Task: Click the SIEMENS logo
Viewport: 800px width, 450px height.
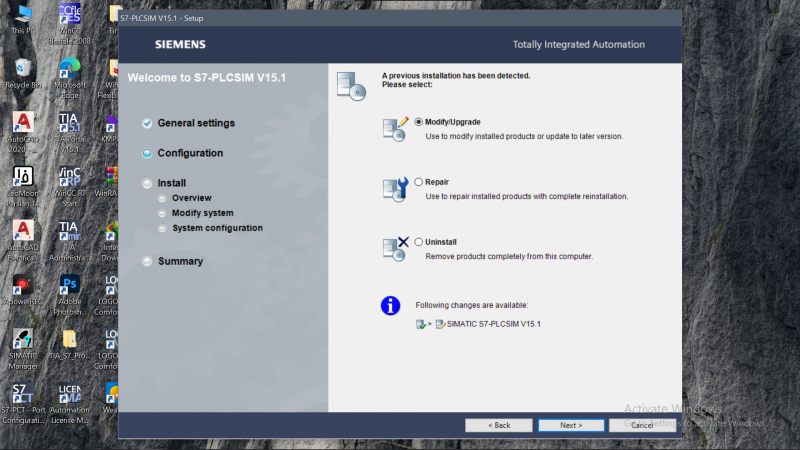Action: (x=180, y=44)
